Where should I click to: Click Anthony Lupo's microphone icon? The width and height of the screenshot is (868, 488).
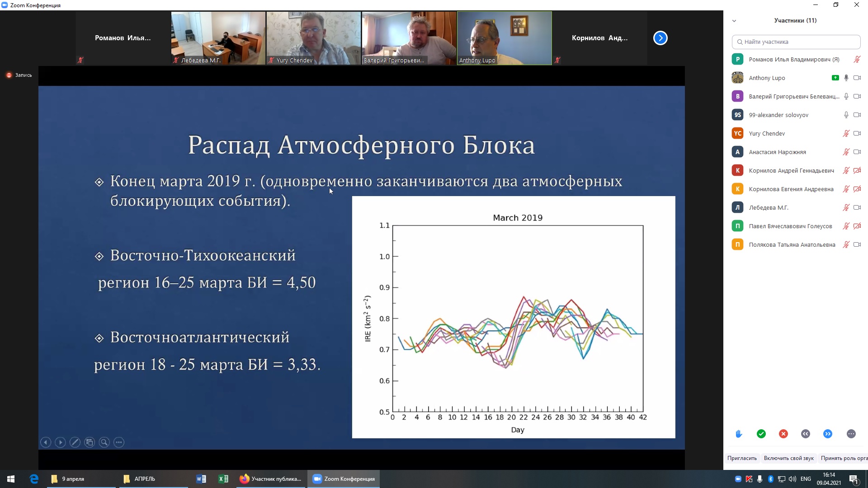point(846,78)
